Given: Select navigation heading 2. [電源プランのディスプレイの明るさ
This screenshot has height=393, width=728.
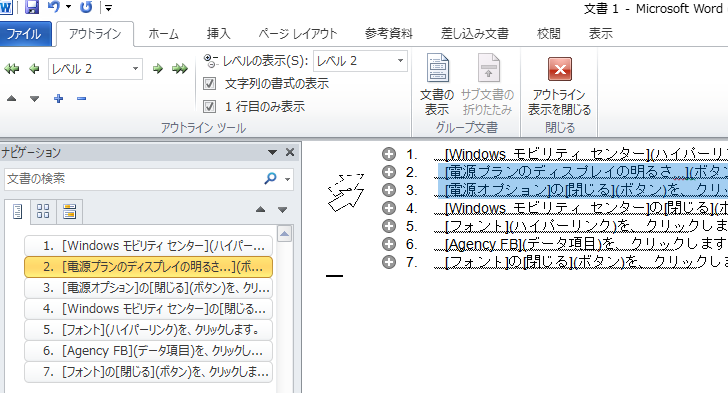Looking at the screenshot, I should pyautogui.click(x=148, y=267).
